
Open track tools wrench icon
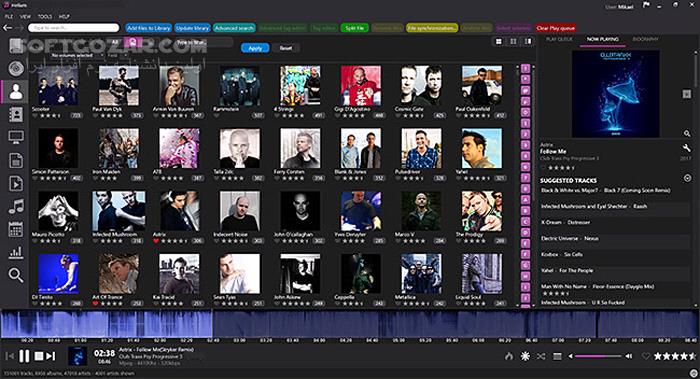click(x=687, y=148)
